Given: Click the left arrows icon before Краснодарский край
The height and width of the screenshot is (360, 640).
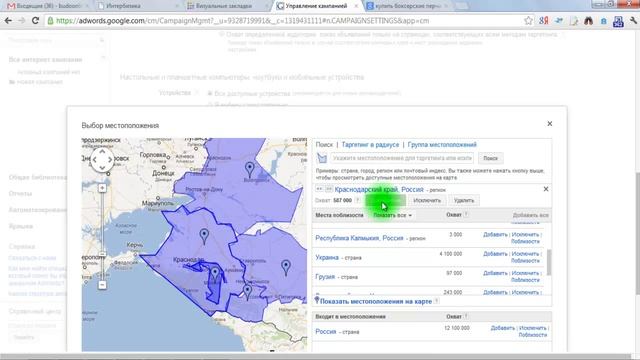Looking at the screenshot, I should [x=320, y=189].
